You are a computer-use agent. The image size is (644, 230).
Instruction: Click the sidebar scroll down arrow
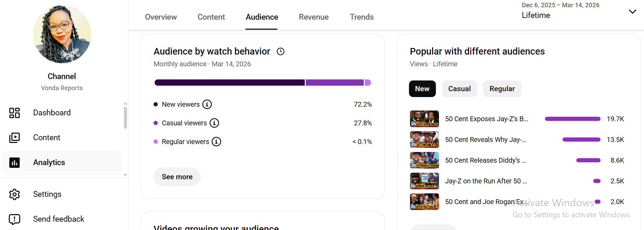[125, 175]
